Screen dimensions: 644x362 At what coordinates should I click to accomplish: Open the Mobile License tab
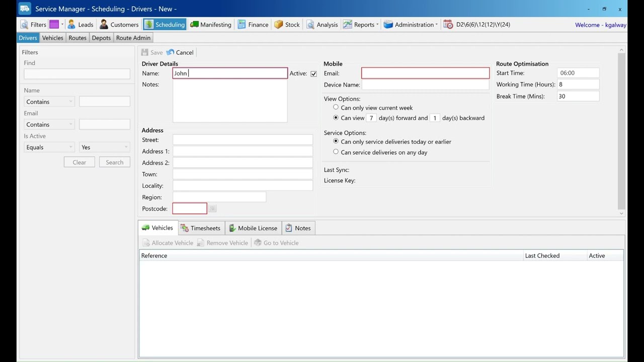253,228
